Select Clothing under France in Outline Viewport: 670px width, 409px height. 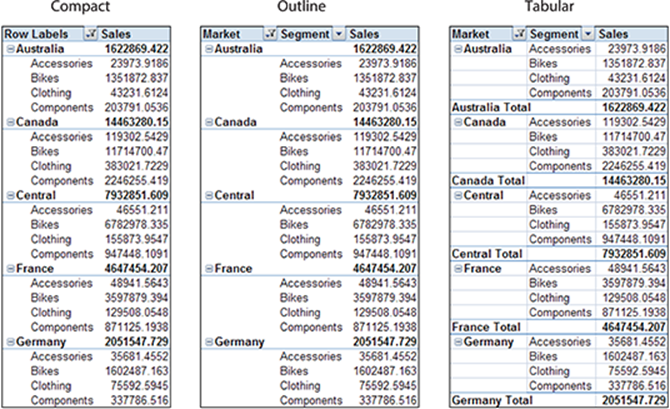click(x=300, y=312)
